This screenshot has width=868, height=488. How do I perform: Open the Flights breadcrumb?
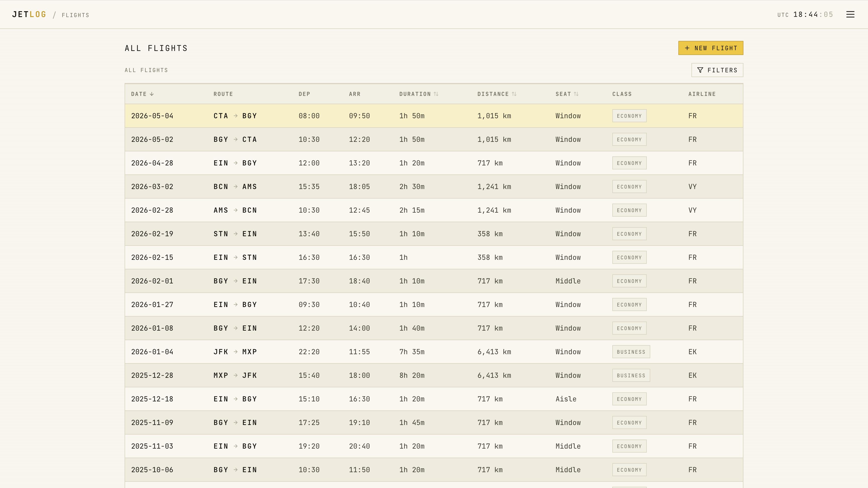point(76,15)
